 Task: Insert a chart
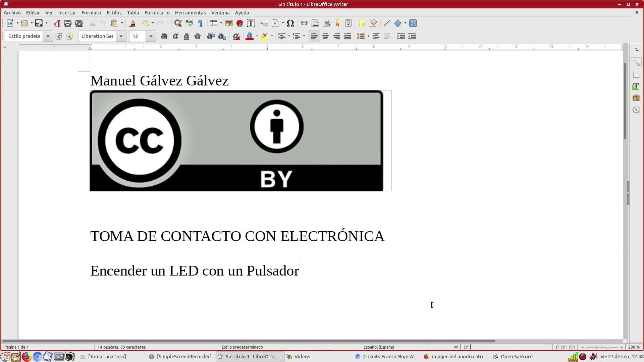coord(239,23)
